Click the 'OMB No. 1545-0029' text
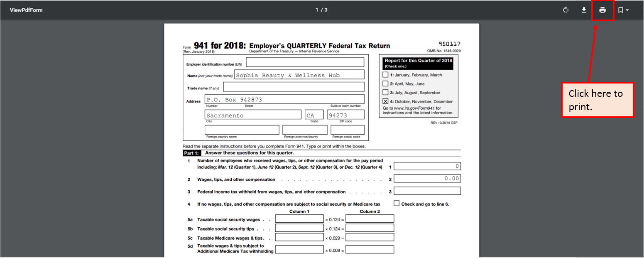The height and width of the screenshot is (258, 644). (444, 51)
